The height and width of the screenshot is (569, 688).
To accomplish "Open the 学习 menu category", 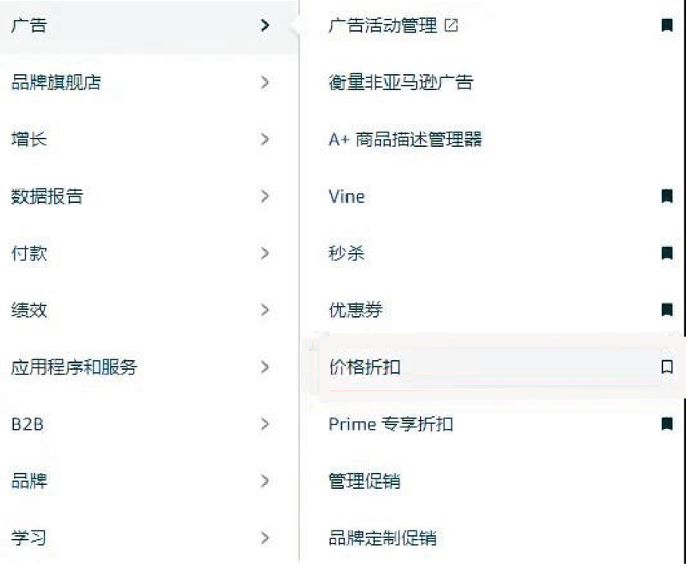I will 149,538.
